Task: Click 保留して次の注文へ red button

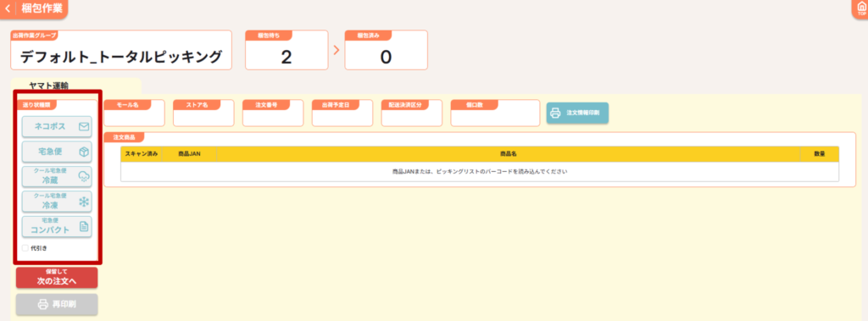Action: point(57,278)
